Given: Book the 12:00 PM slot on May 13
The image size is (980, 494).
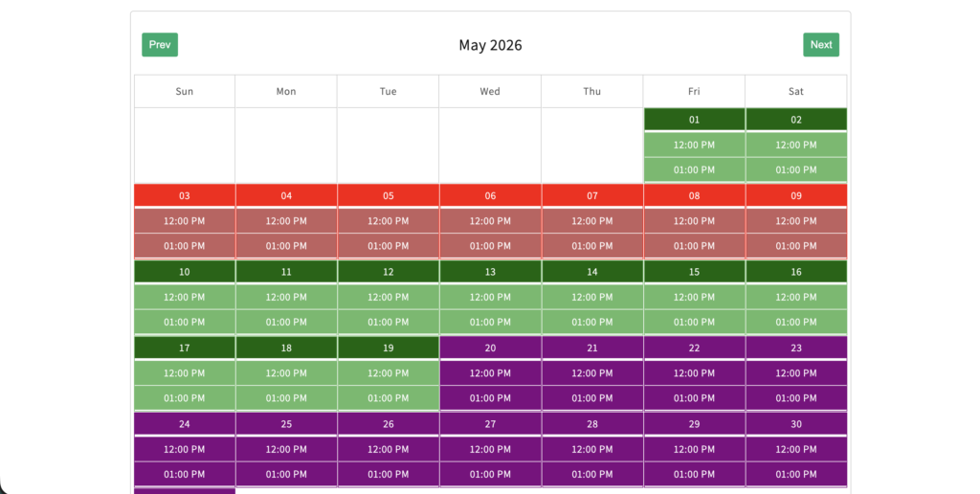Looking at the screenshot, I should coord(490,297).
